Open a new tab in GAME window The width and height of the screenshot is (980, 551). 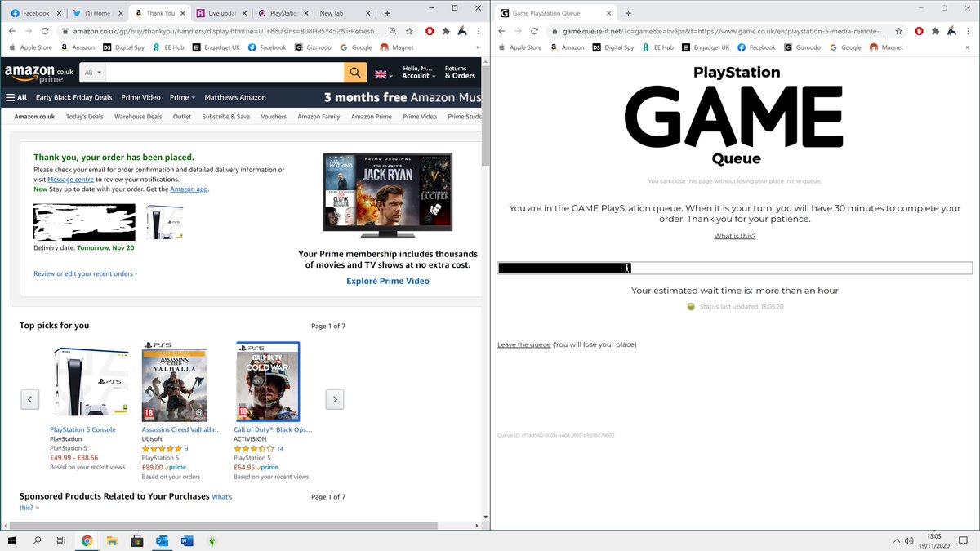(x=628, y=13)
